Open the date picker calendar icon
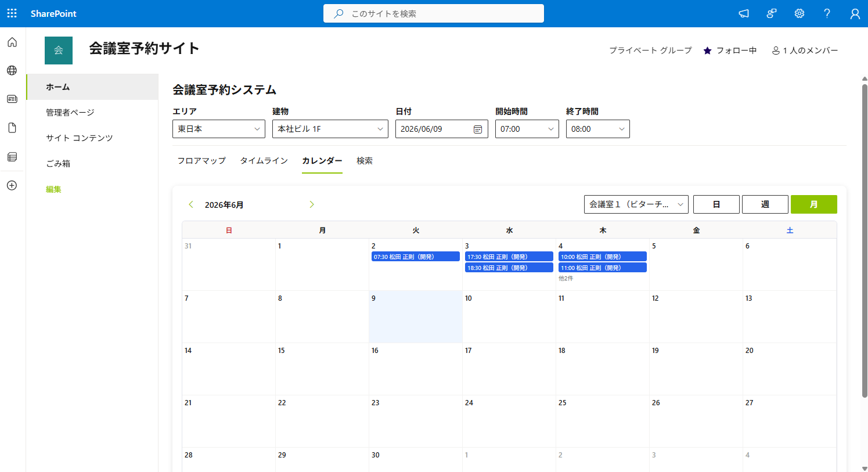 click(478, 129)
